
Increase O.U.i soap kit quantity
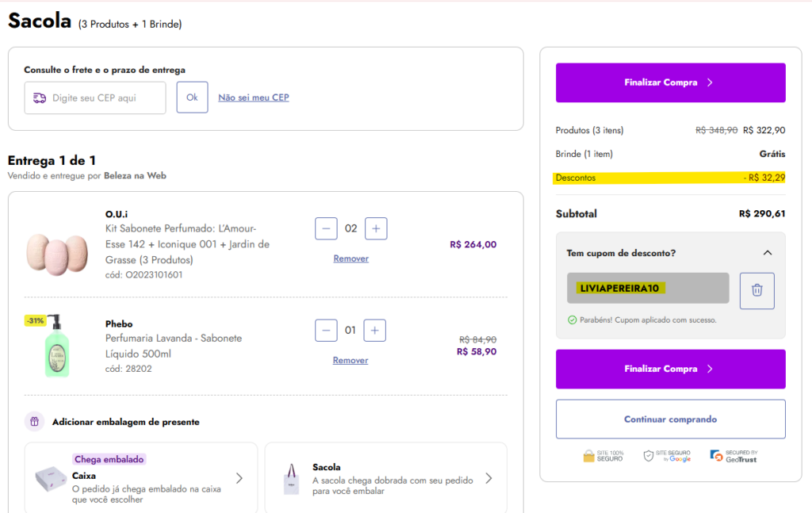375,228
